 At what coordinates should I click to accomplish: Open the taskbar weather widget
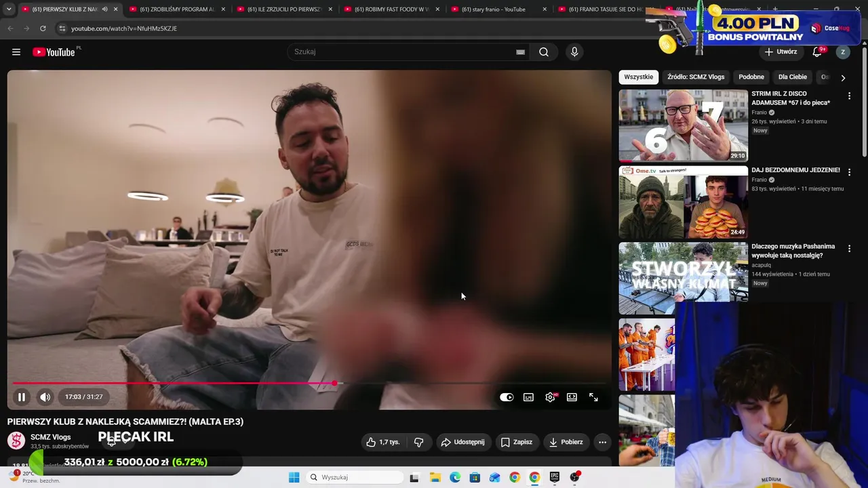coord(35,476)
